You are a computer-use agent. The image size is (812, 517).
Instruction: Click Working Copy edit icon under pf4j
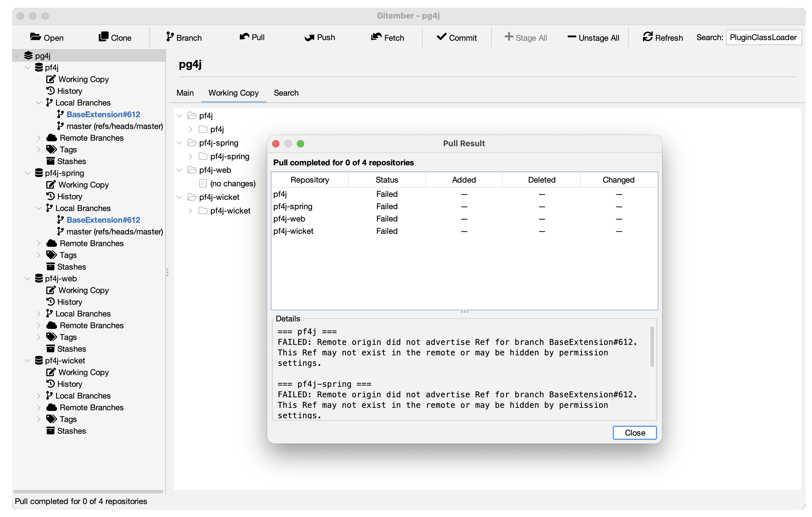51,79
